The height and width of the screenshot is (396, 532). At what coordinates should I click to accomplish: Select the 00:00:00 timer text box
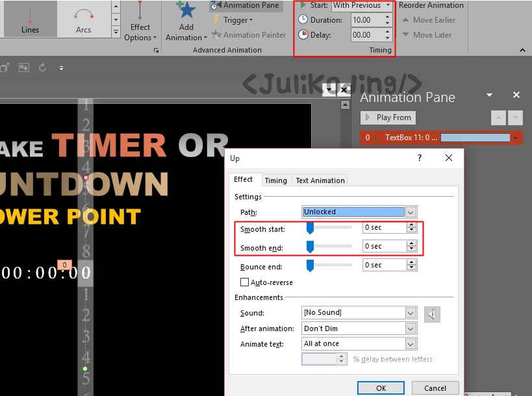46,273
